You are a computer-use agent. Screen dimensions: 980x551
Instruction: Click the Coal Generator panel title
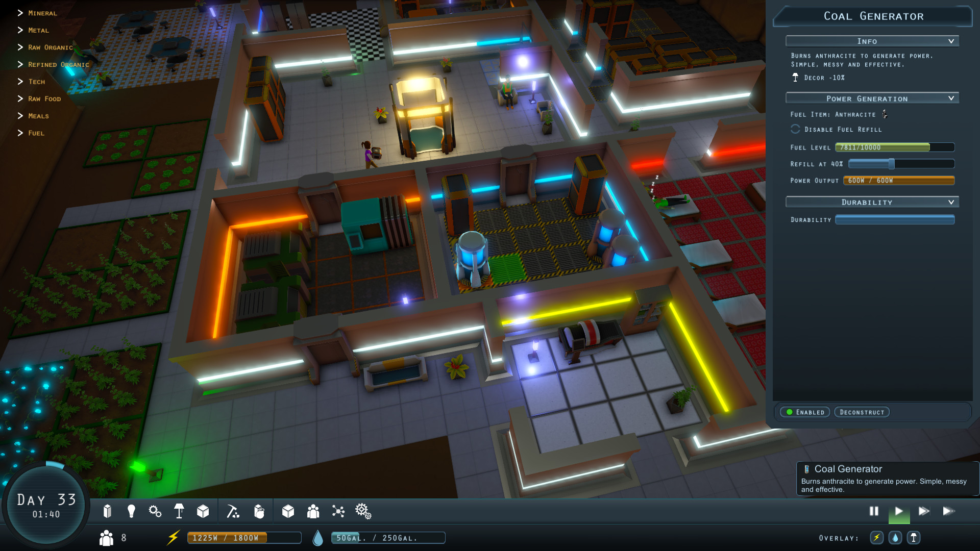tap(873, 16)
